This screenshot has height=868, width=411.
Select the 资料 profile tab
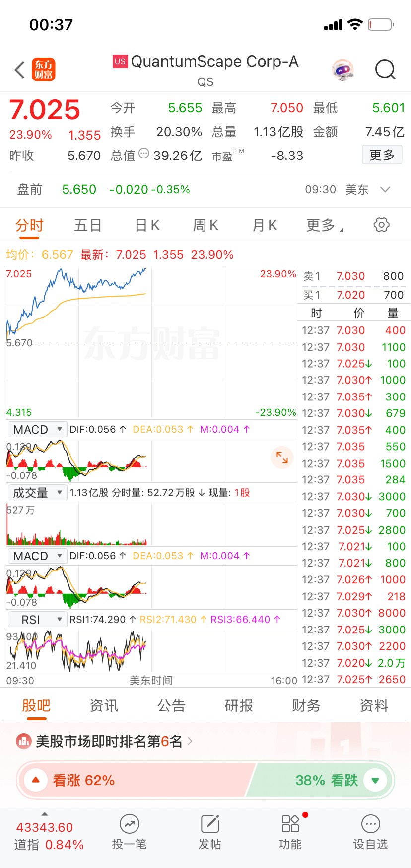click(x=374, y=706)
